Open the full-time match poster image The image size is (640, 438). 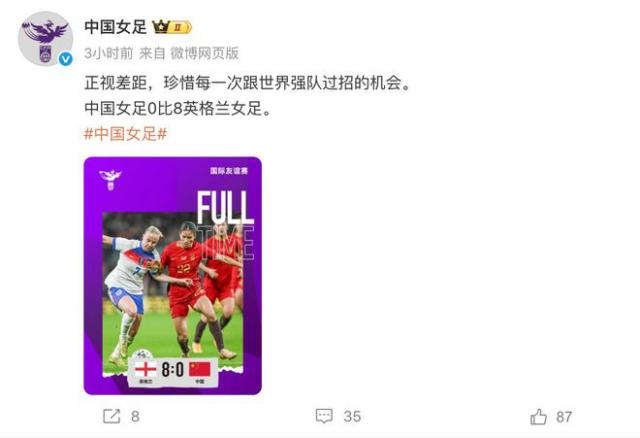(173, 276)
